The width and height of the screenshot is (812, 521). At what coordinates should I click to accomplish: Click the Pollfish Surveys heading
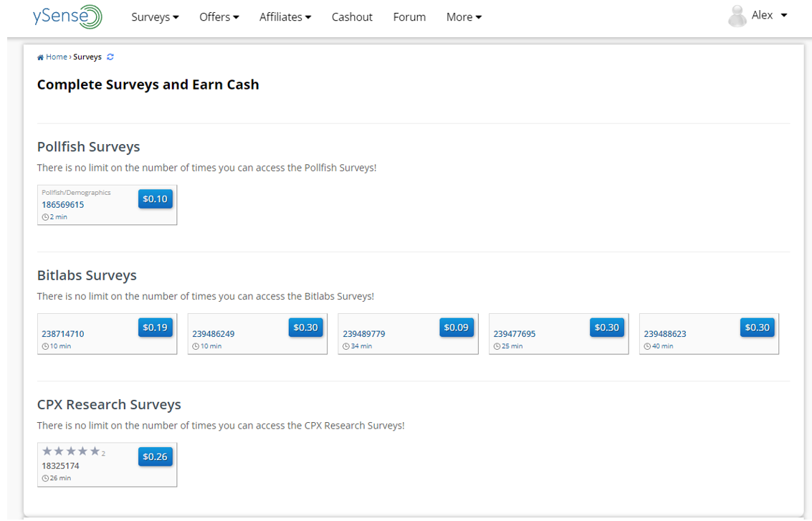click(89, 147)
